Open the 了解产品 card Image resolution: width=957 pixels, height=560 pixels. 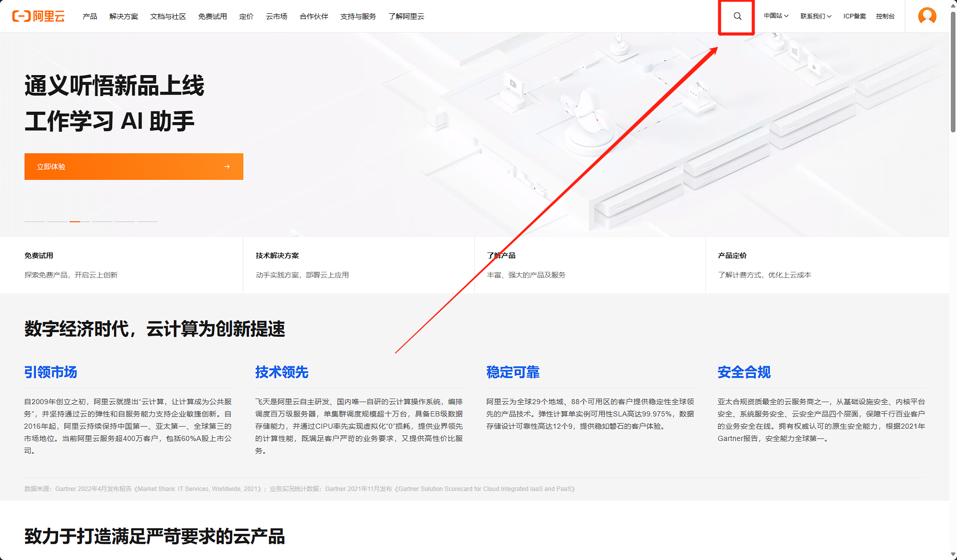(x=590, y=265)
